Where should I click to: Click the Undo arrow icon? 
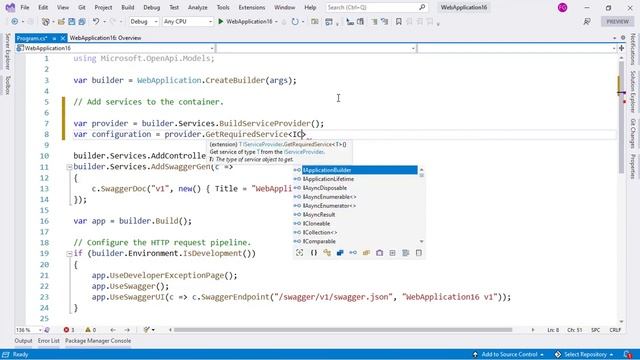[96, 21]
